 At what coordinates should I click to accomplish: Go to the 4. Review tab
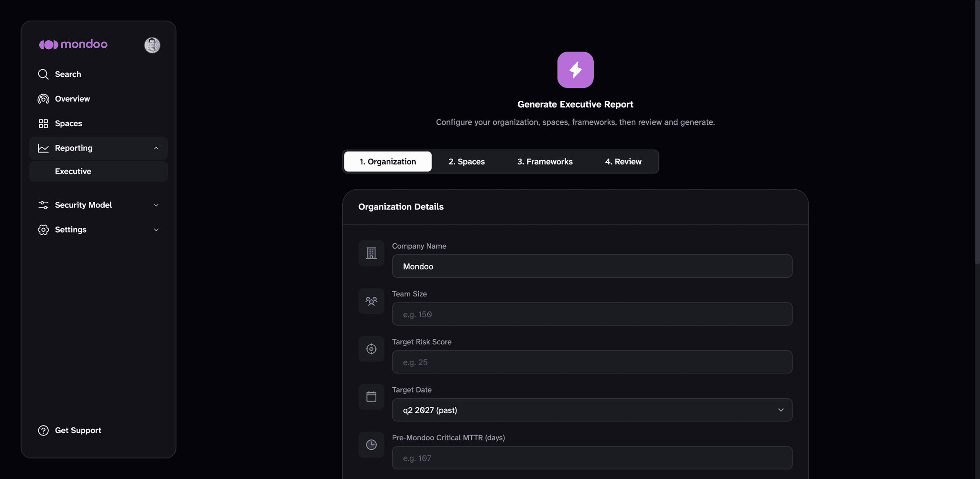pos(623,162)
